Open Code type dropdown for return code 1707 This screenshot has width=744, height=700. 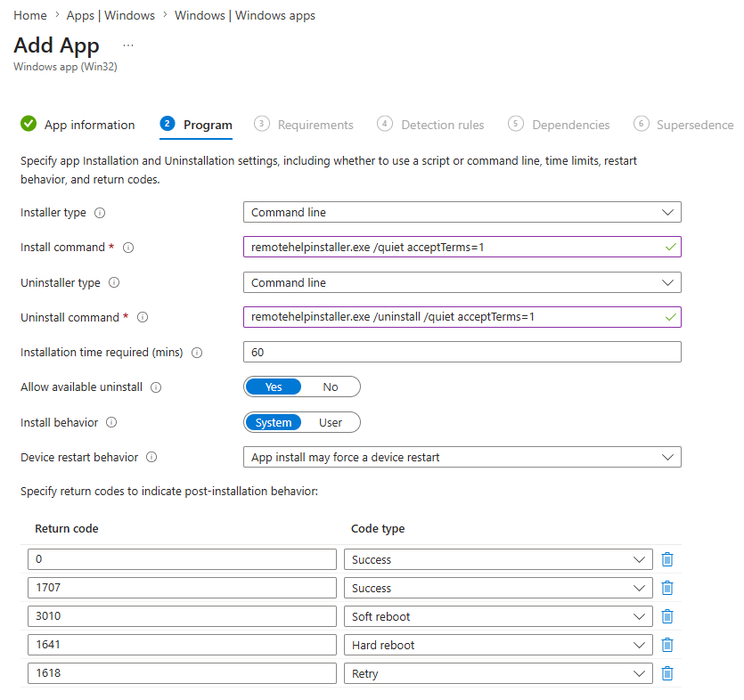pos(498,588)
